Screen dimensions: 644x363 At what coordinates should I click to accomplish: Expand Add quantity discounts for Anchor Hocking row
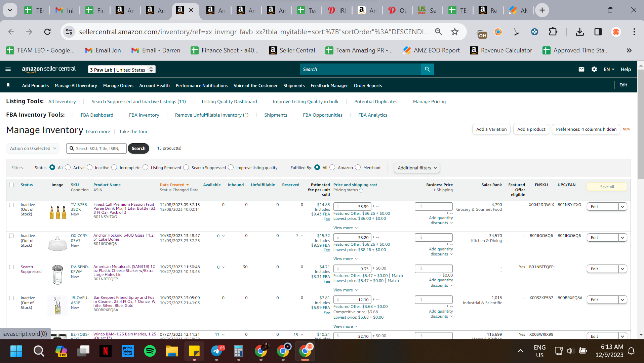coord(441,251)
